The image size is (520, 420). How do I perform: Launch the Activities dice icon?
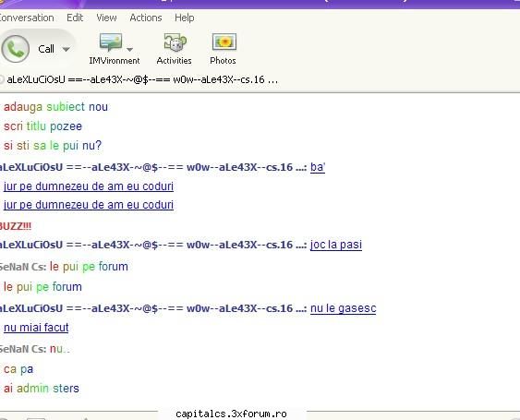[x=175, y=42]
